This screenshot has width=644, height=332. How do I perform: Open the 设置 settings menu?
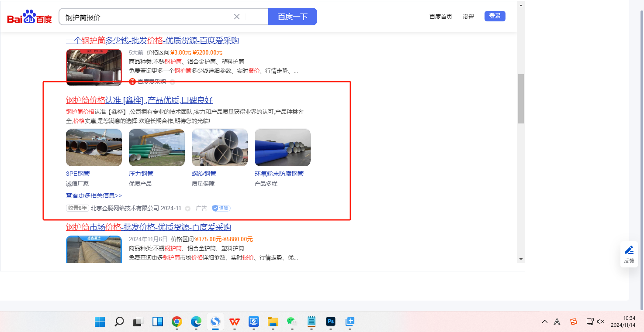pos(468,17)
